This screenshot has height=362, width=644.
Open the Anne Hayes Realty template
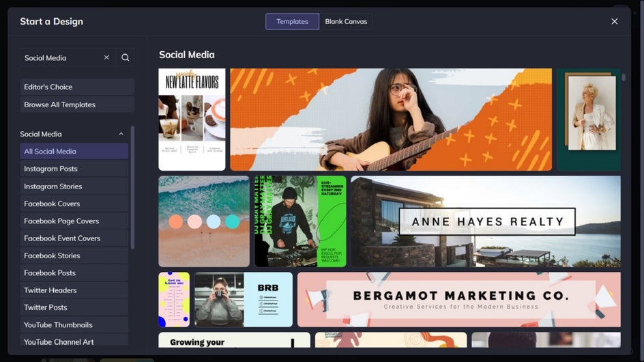(486, 221)
